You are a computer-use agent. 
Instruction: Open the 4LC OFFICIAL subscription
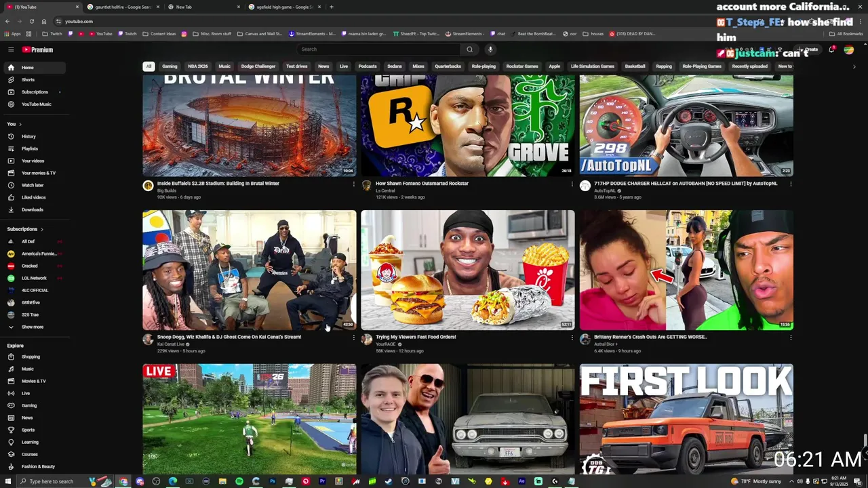(34, 290)
